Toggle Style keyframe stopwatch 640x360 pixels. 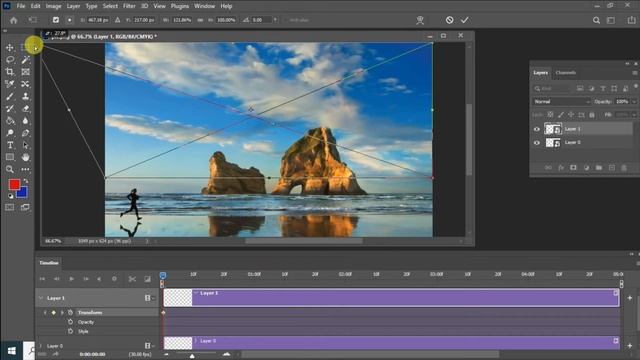[70, 331]
